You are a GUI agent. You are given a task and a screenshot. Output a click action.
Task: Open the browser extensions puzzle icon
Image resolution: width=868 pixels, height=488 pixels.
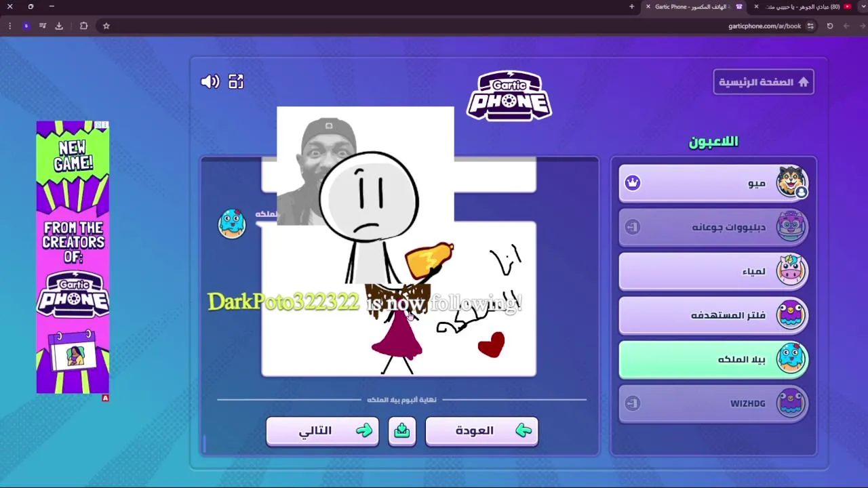[x=84, y=26]
